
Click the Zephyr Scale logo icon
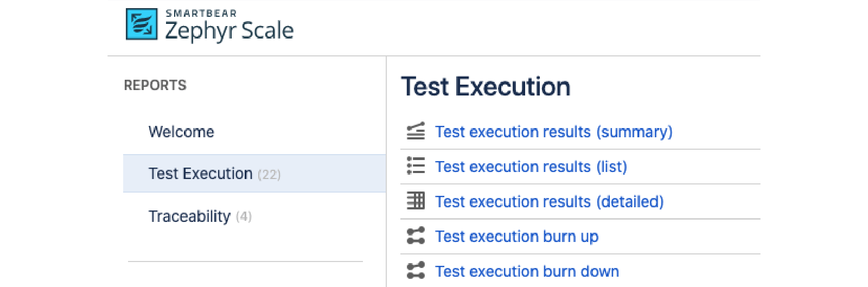(142, 24)
